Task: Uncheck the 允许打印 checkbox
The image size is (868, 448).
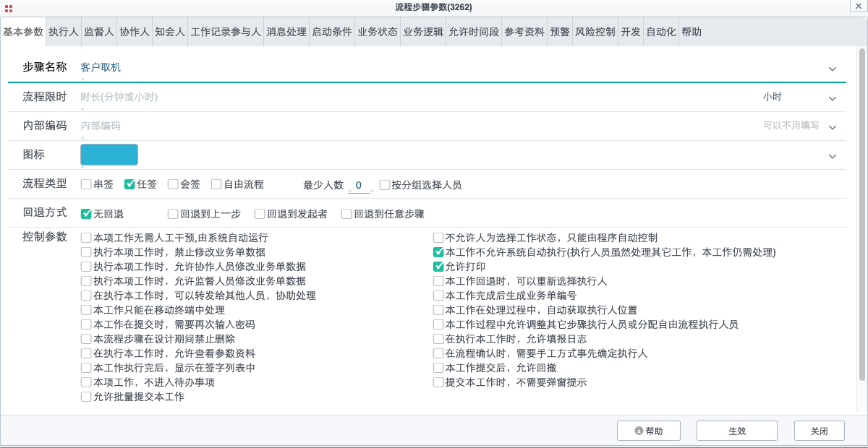Action: coord(438,267)
